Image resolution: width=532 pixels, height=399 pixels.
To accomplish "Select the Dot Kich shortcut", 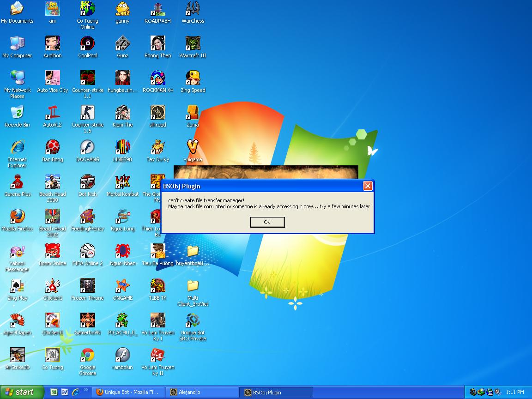I will [88, 186].
